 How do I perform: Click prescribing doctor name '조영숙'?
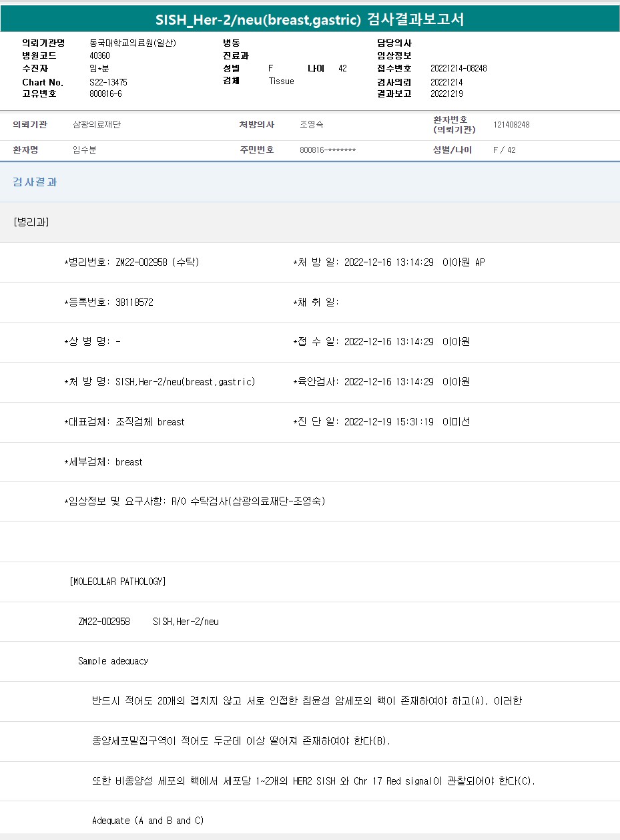pyautogui.click(x=312, y=125)
